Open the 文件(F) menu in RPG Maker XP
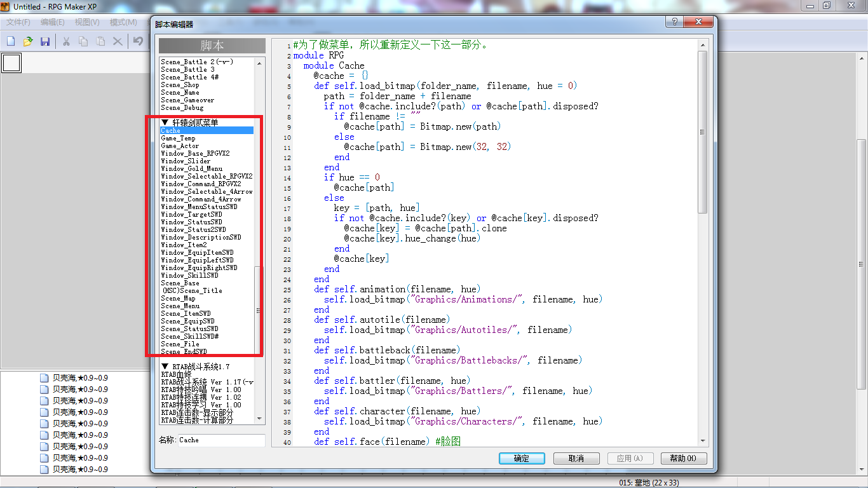 [x=18, y=22]
